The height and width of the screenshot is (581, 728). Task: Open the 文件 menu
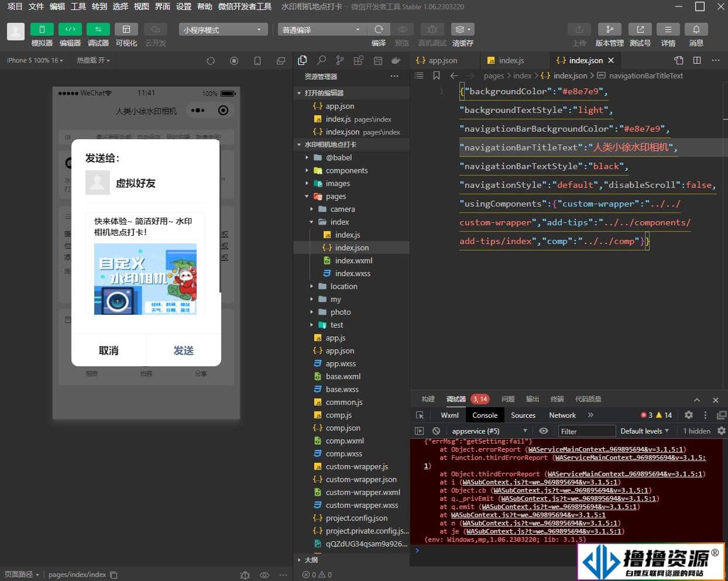point(36,6)
